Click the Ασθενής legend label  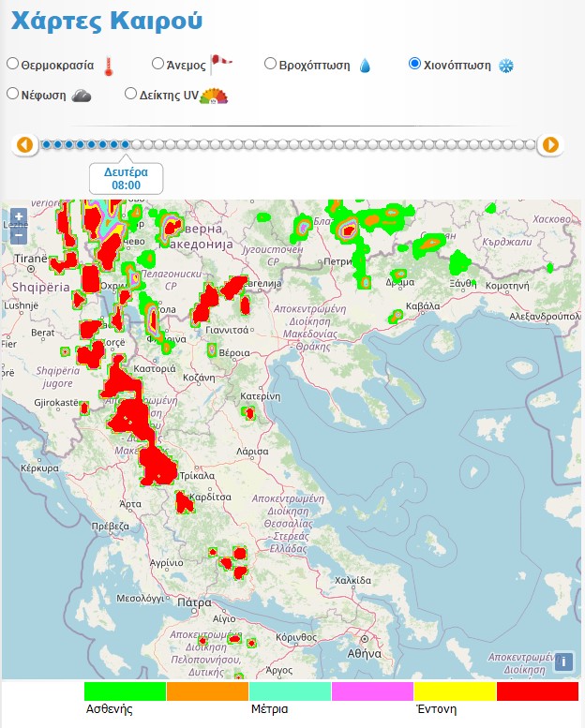(109, 709)
